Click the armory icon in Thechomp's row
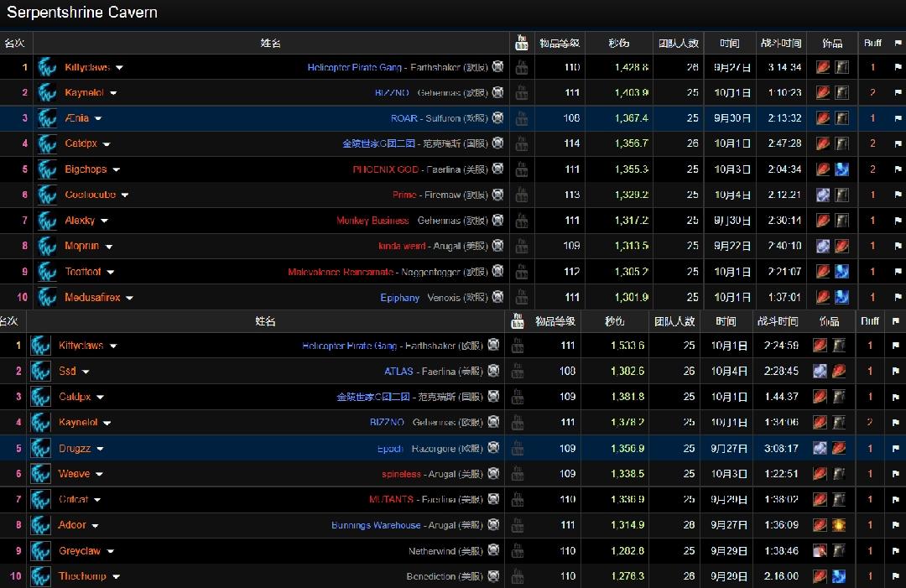The height and width of the screenshot is (588, 906). click(x=493, y=576)
